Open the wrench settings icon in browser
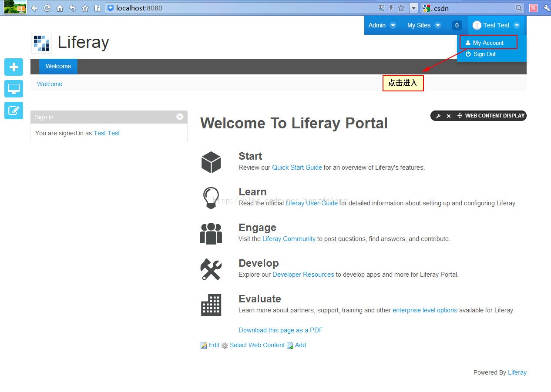The height and width of the screenshot is (392, 551). [x=547, y=8]
